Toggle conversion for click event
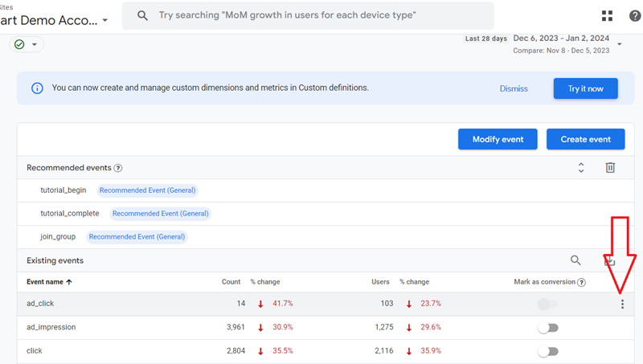643x364 pixels. click(548, 351)
